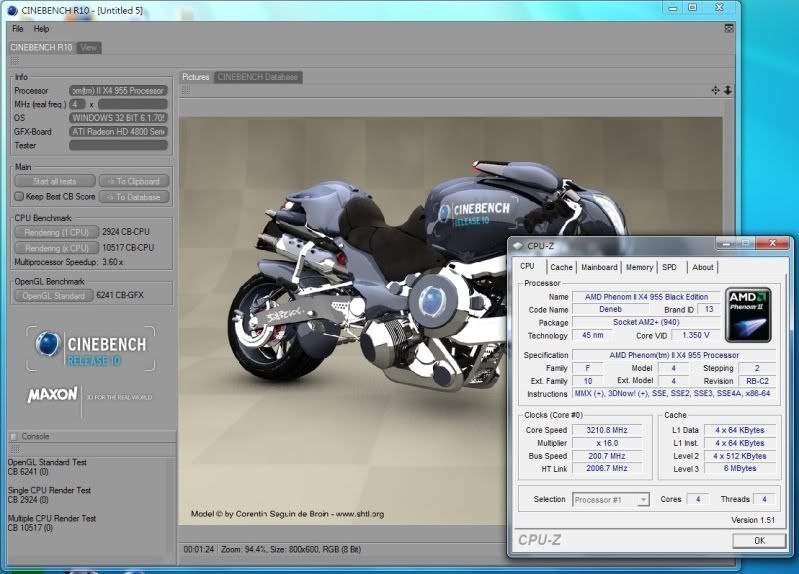Click the Start all tests button
This screenshot has width=799, height=574.
pos(55,181)
